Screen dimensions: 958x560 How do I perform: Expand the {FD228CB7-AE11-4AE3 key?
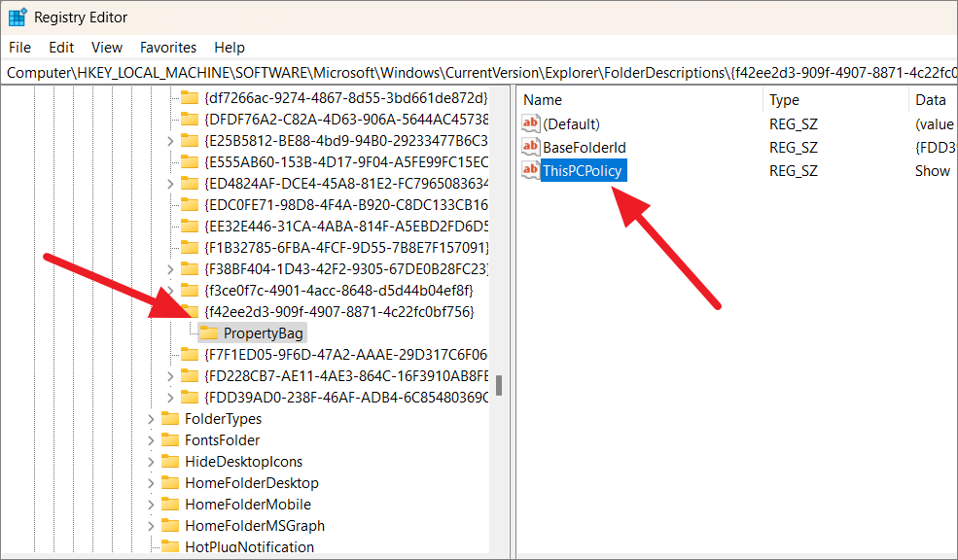coord(170,376)
